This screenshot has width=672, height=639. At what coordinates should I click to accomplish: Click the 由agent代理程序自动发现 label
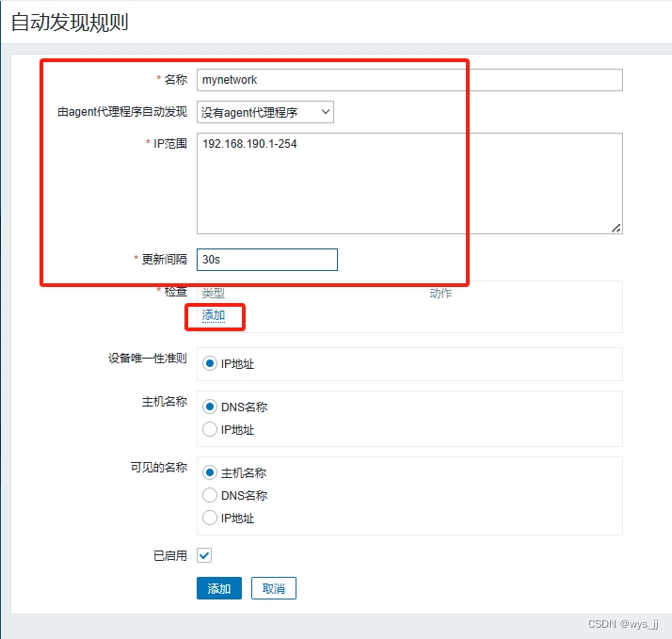point(122,112)
